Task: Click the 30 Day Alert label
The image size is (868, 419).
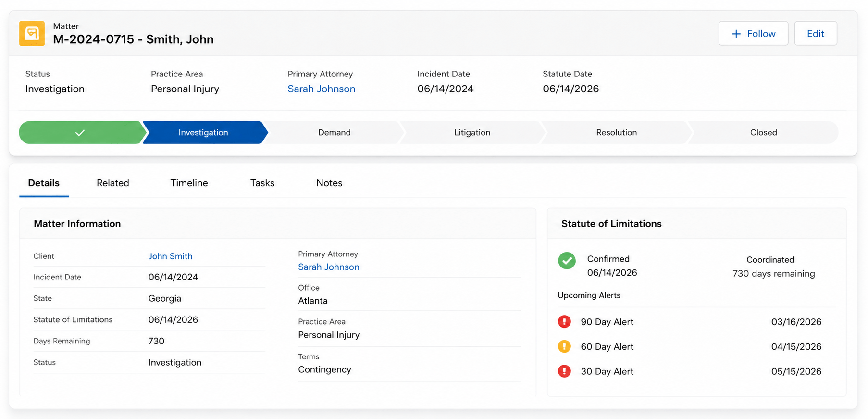Action: pyautogui.click(x=607, y=371)
